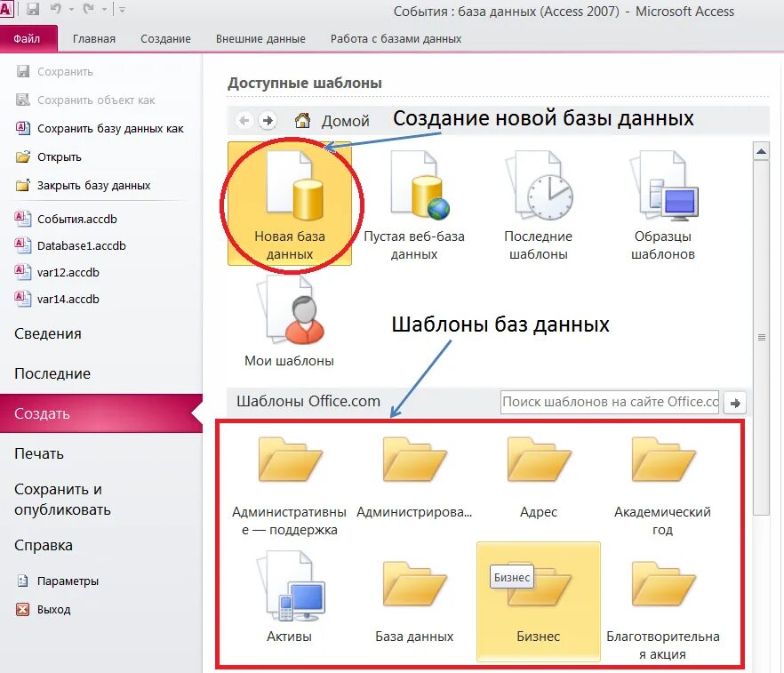
Task: Open recent file var14.accdb
Action: pyautogui.click(x=57, y=299)
